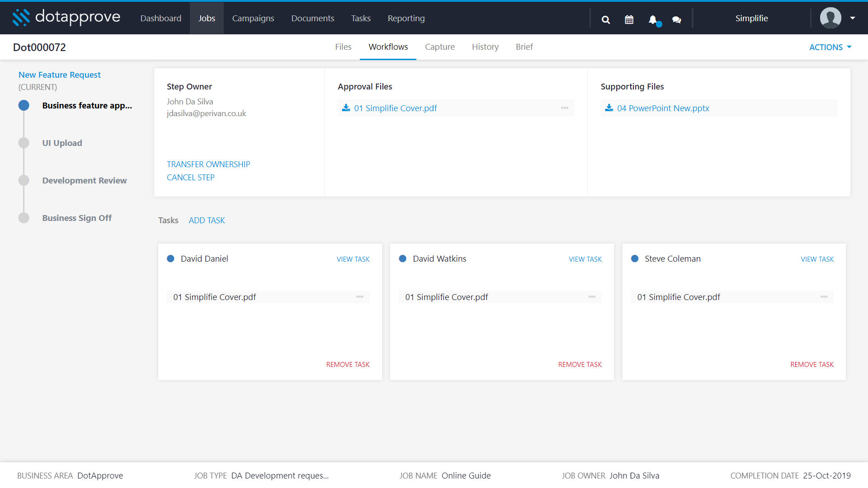This screenshot has width=868, height=488.
Task: Click the user avatar icon
Action: click(x=830, y=18)
